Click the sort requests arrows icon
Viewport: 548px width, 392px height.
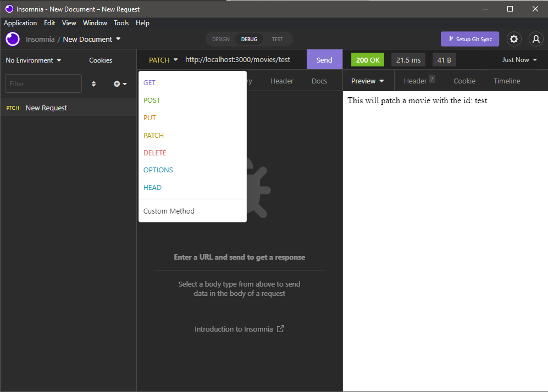93,84
